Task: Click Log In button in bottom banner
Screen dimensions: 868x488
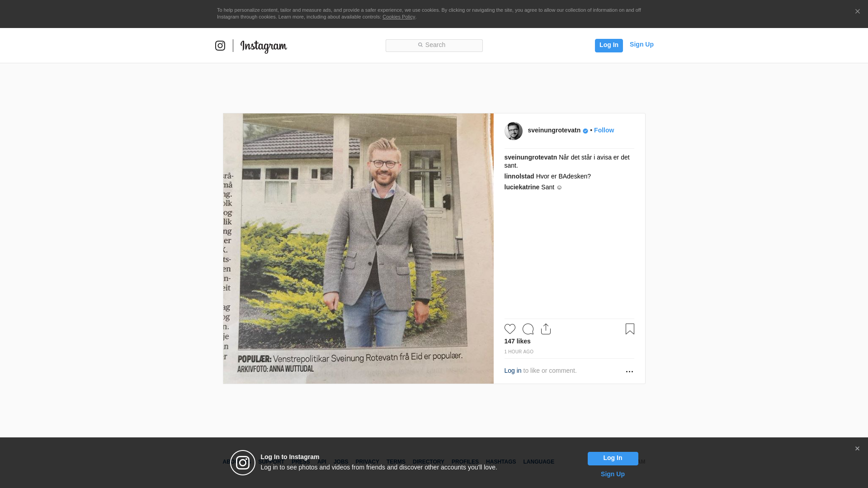Action: [x=613, y=459]
